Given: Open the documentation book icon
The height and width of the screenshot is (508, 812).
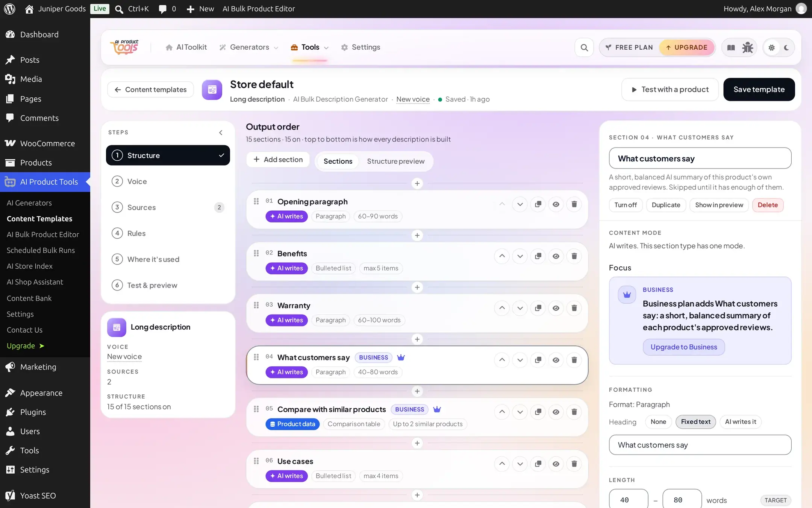Looking at the screenshot, I should point(731,47).
